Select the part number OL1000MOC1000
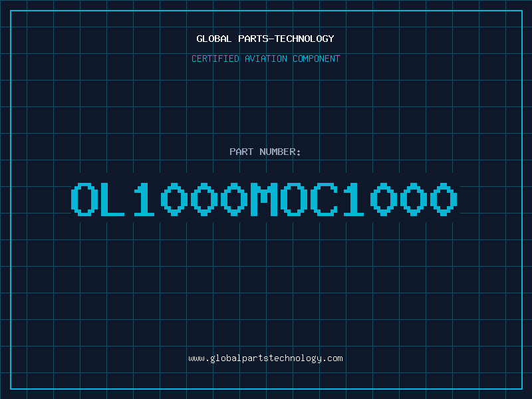The width and height of the screenshot is (532, 399). click(x=264, y=199)
